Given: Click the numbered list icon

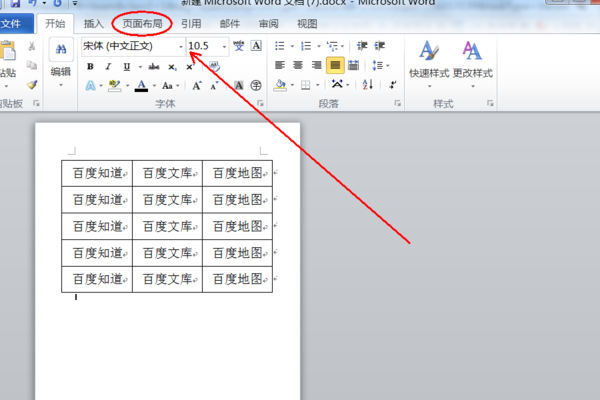Looking at the screenshot, I should [x=306, y=46].
